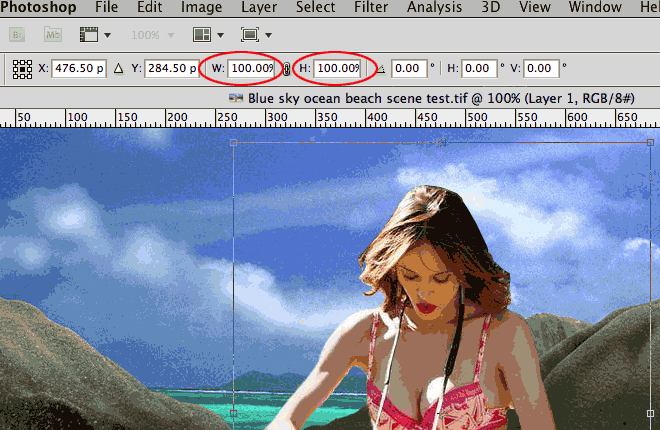
Task: Click the top-right transform handle
Action: coord(650,143)
